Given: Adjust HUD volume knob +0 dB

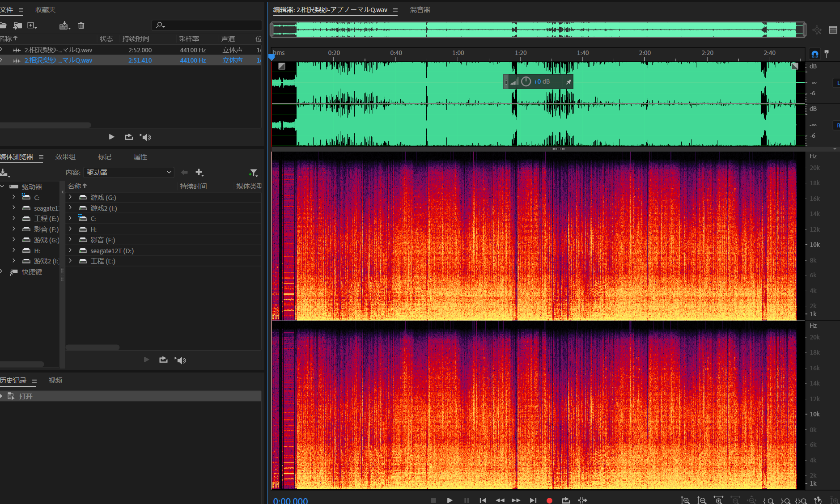Looking at the screenshot, I should click(x=526, y=81).
